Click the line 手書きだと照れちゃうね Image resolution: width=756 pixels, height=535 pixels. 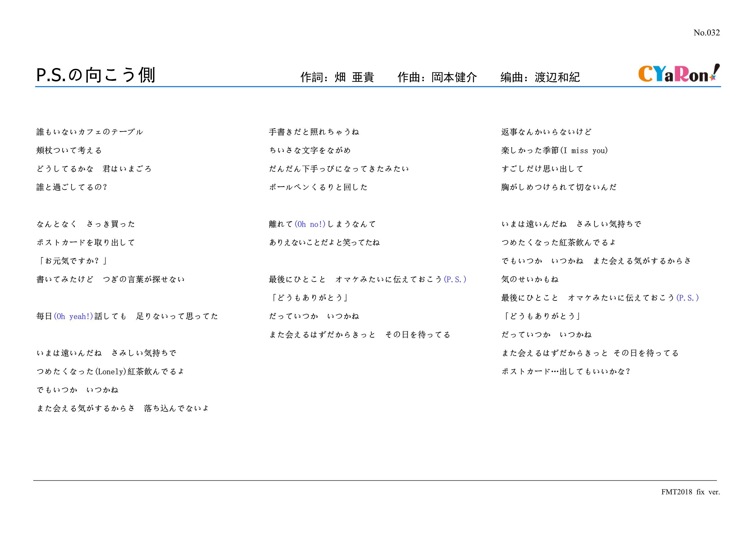[x=314, y=132]
